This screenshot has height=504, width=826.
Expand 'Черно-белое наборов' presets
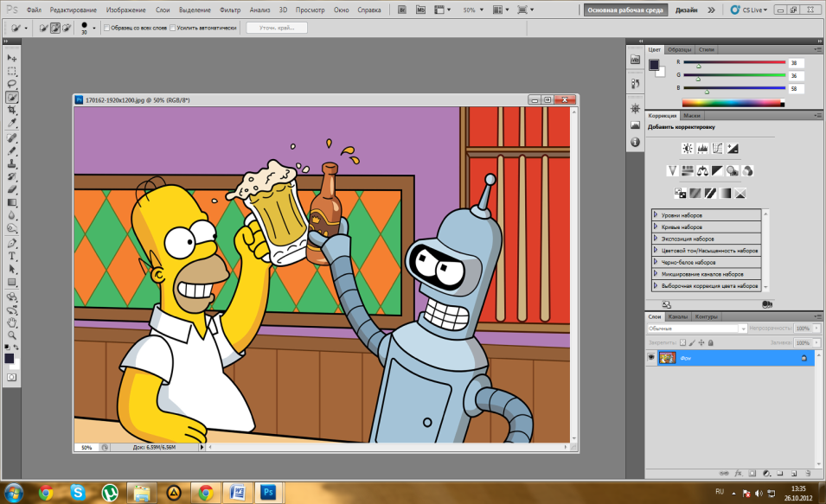(656, 261)
